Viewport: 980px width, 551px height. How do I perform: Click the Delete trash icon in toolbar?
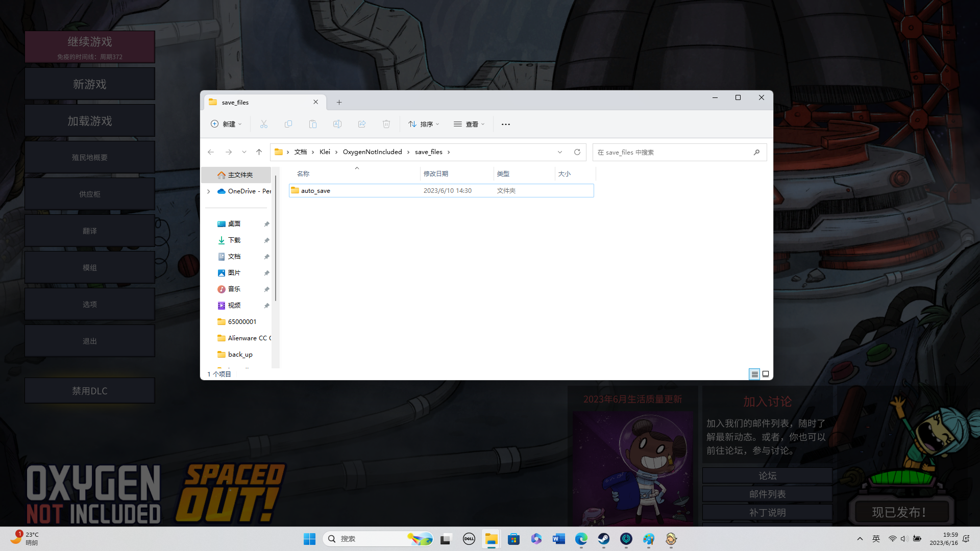[x=386, y=124]
